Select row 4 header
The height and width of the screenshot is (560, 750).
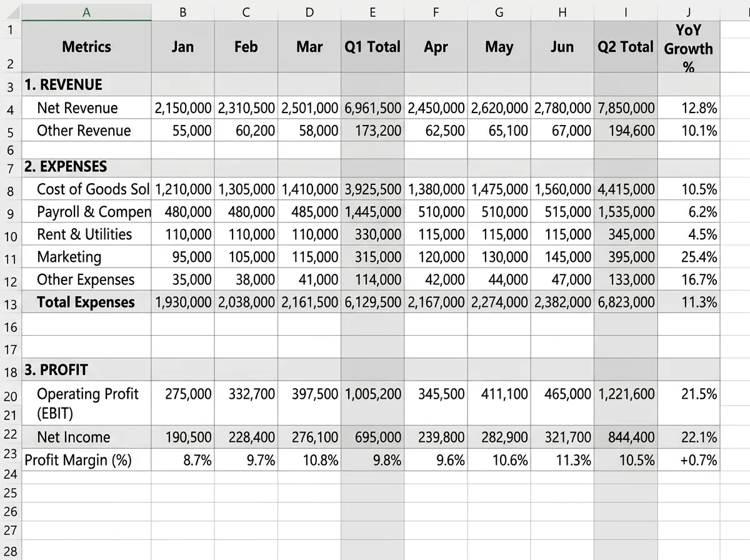(11, 108)
